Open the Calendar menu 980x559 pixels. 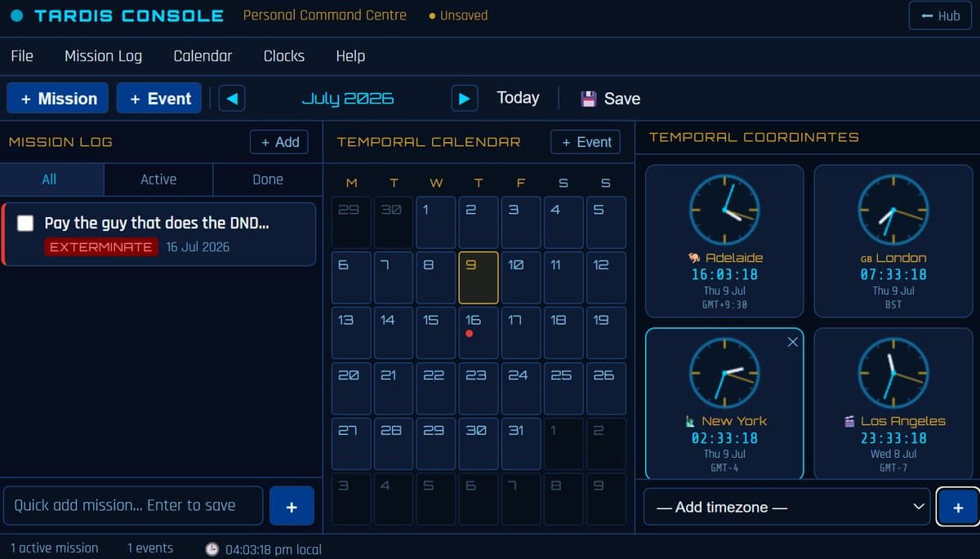(203, 55)
